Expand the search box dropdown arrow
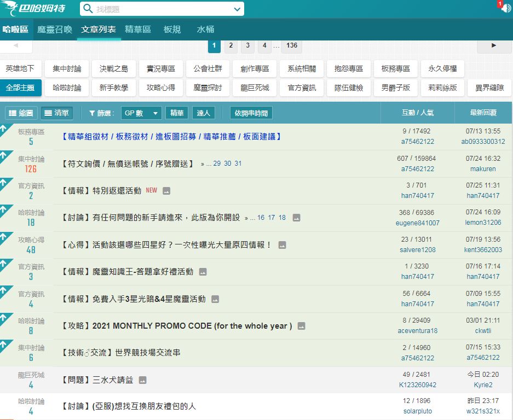513x420 pixels. coord(237,9)
